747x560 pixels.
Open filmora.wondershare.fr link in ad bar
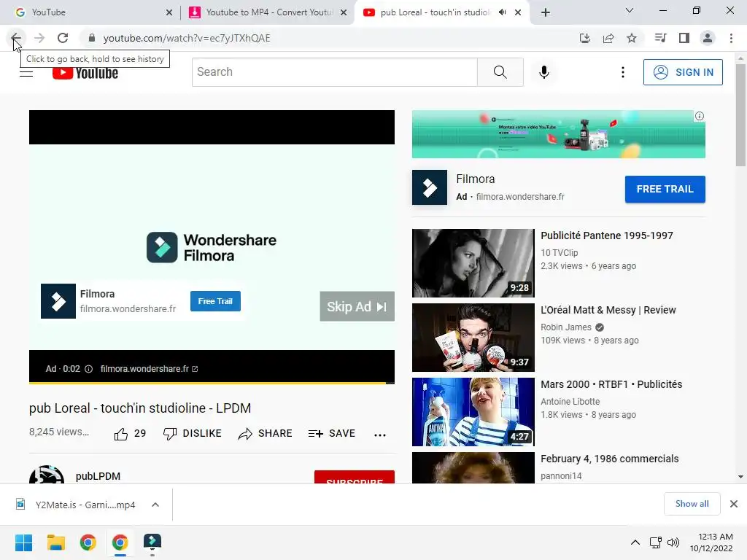(149, 369)
